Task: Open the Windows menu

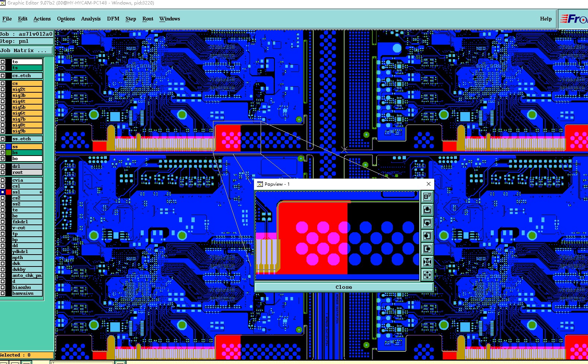Action: [170, 19]
